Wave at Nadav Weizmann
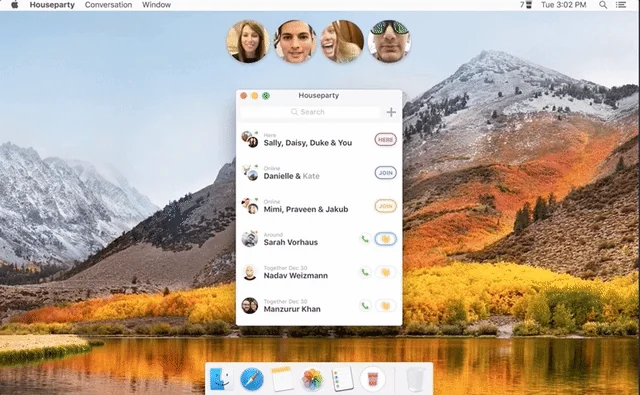Screen dimensions: 640x395 tap(385, 272)
